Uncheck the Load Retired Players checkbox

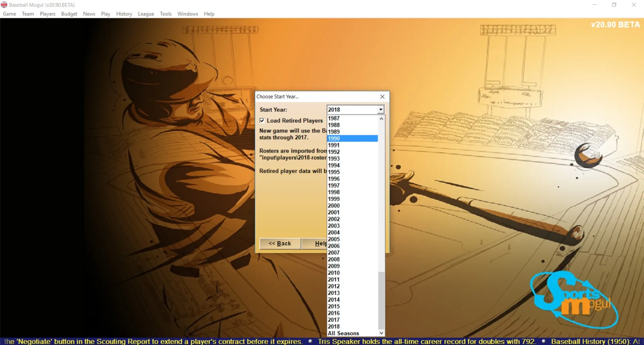tap(262, 120)
